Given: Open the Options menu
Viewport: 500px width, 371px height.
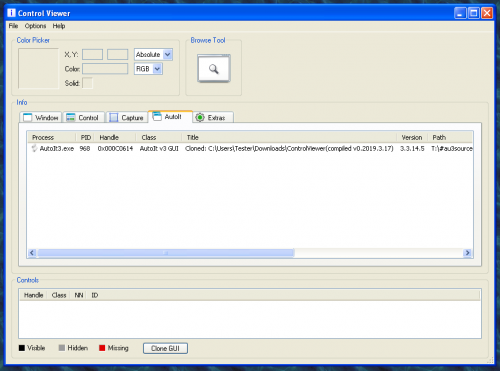Looking at the screenshot, I should pos(35,26).
